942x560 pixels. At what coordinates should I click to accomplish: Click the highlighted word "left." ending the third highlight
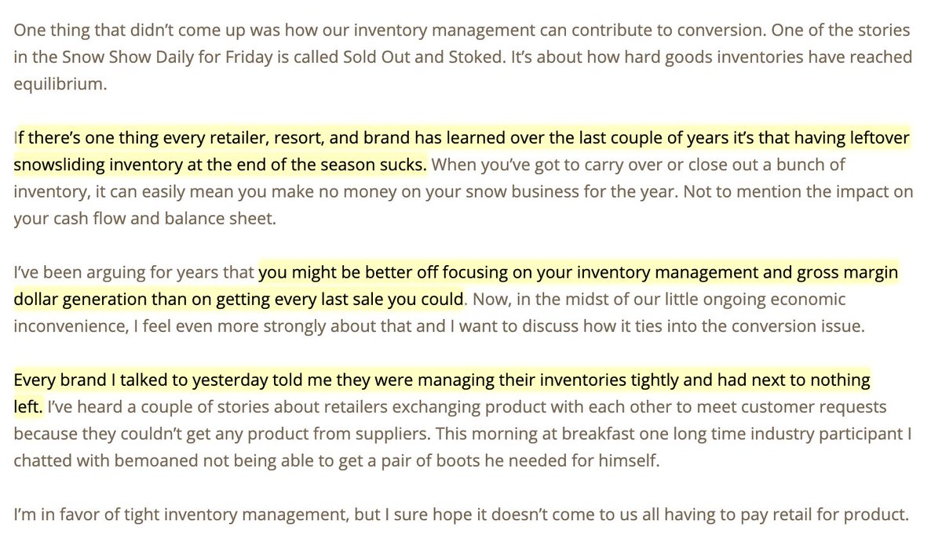tap(27, 408)
